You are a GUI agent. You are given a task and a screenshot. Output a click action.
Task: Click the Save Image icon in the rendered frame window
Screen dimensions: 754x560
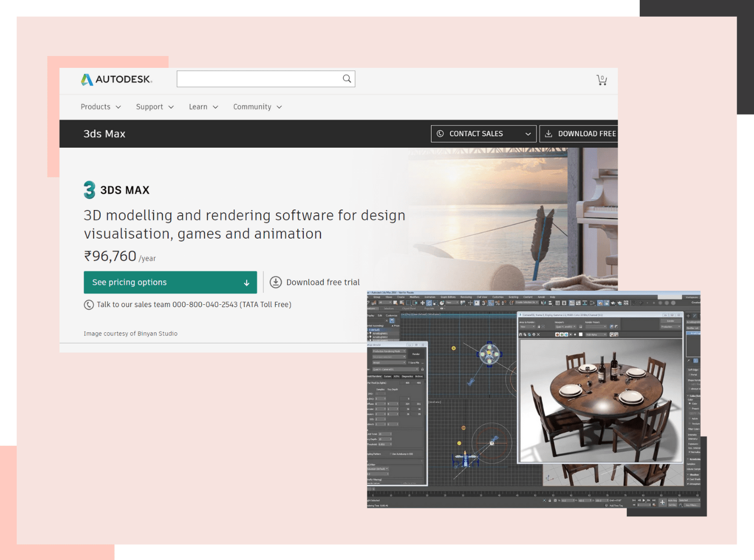(x=520, y=334)
